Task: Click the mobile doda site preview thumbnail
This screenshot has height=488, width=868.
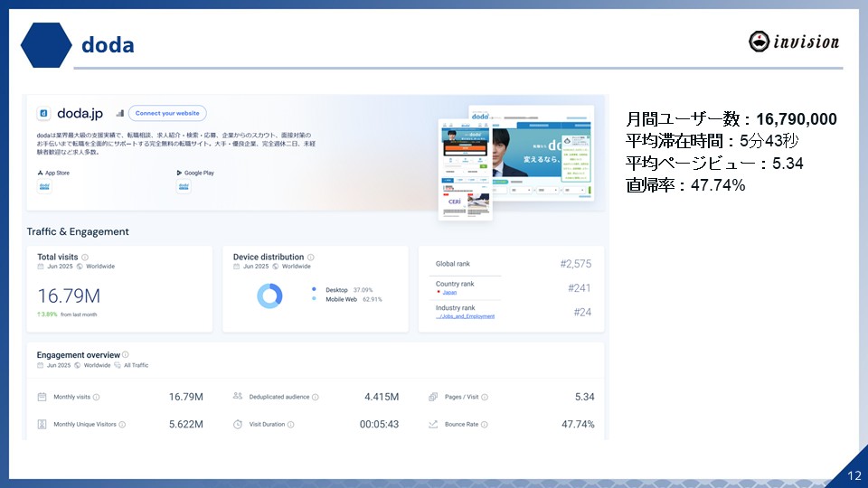Action: (x=465, y=169)
